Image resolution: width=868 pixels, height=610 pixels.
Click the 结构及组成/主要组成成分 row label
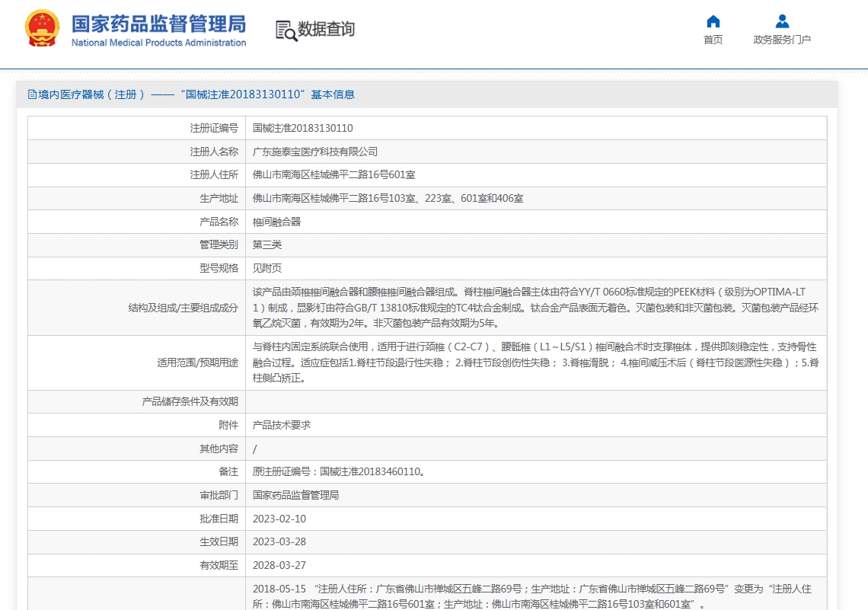click(183, 308)
